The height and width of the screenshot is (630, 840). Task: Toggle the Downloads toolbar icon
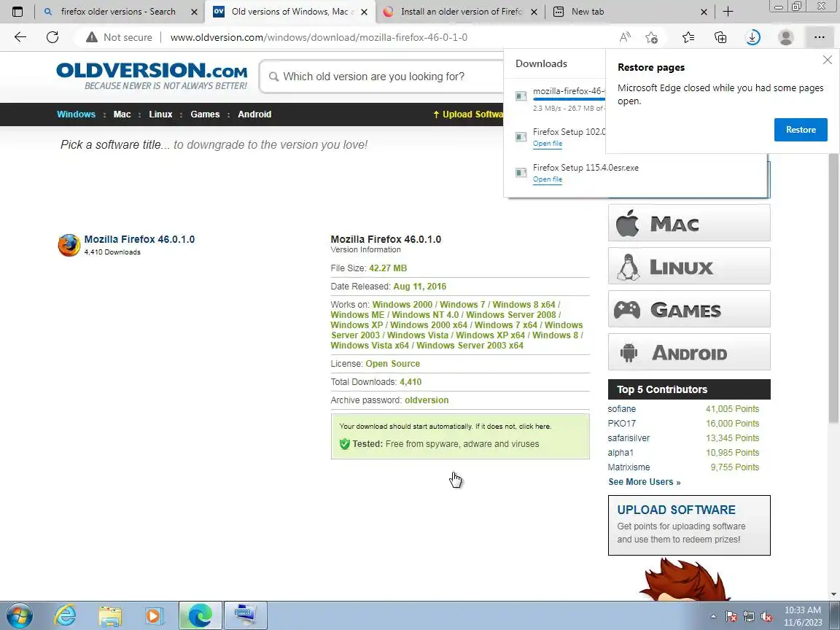752,37
